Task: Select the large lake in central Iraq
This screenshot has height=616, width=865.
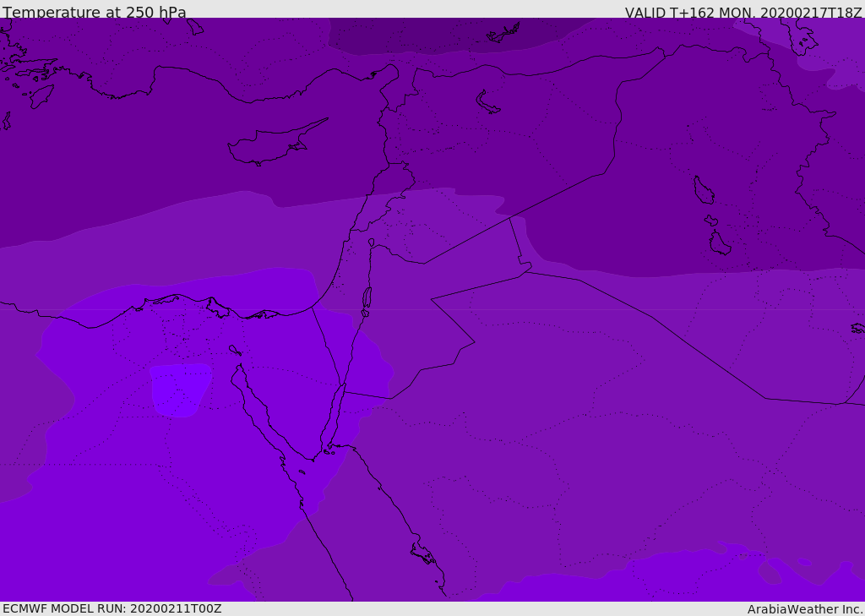Action: click(704, 190)
